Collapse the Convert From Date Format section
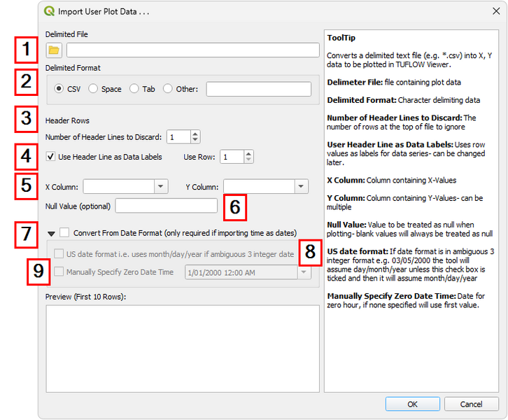 51,233
